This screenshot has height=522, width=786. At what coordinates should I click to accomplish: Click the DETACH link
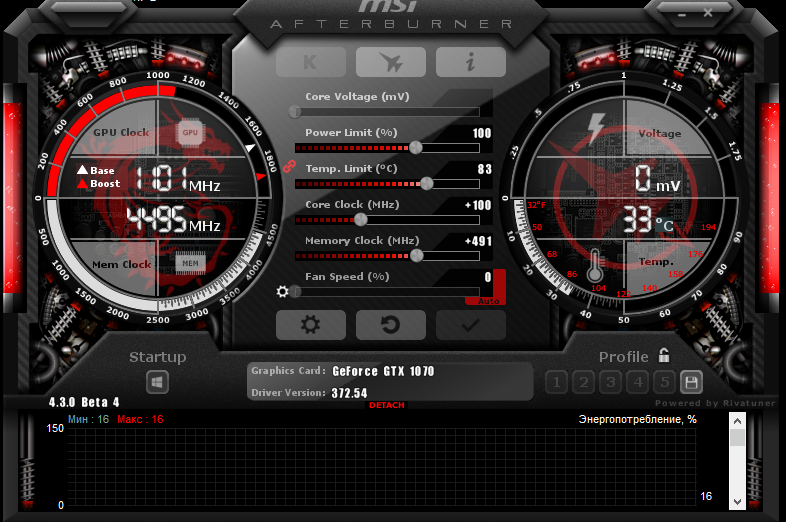tap(387, 405)
